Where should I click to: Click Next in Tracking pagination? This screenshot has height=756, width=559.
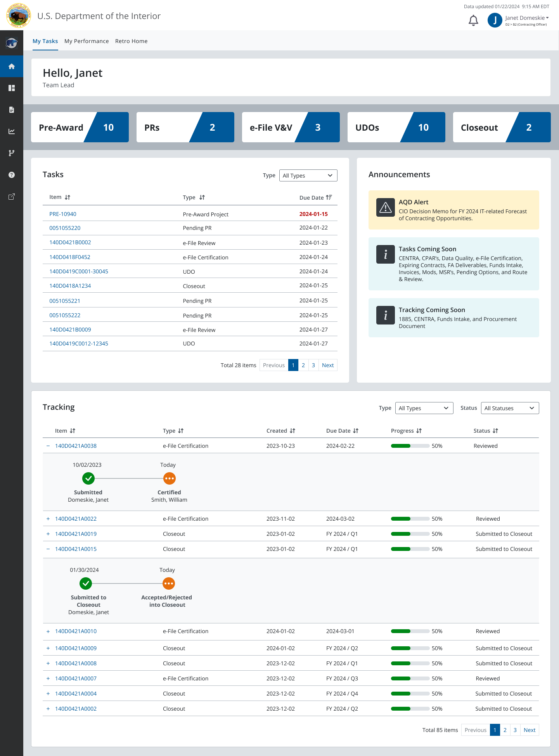pos(530,730)
